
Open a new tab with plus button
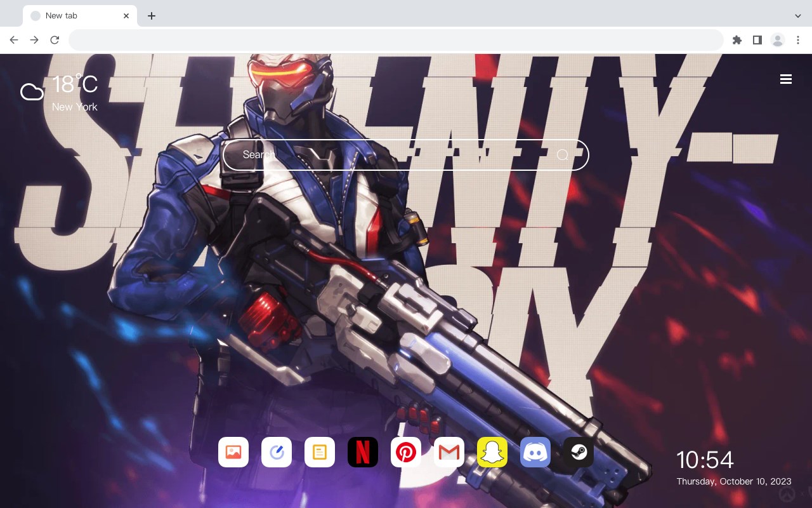151,16
